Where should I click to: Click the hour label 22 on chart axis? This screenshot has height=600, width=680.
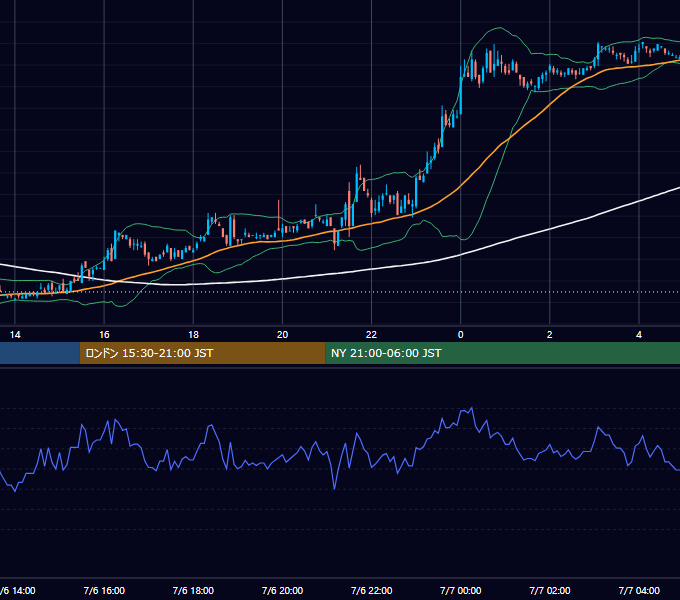372,335
